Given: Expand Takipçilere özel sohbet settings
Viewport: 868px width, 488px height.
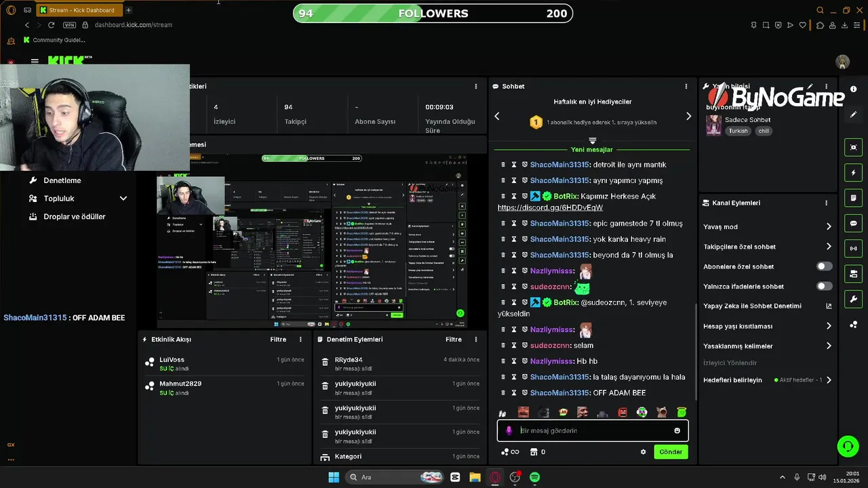Looking at the screenshot, I should point(828,247).
